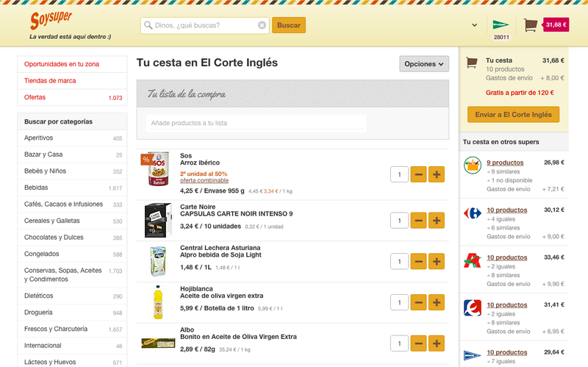This screenshot has height=367, width=588.
Task: Open the Albo Bonito tin image
Action: point(158,343)
